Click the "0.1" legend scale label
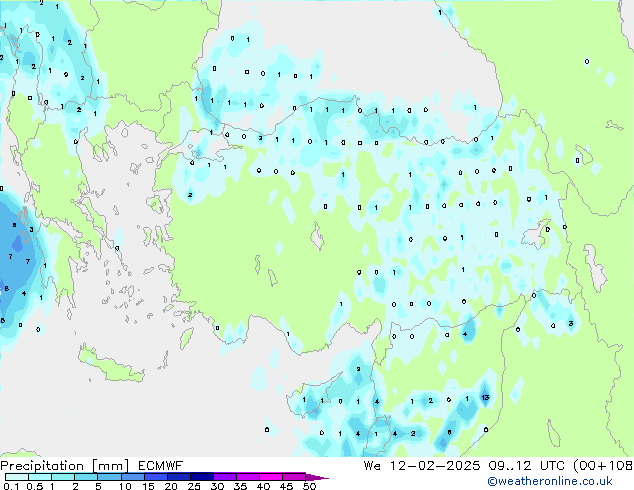This screenshot has height=490, width=634. pyautogui.click(x=11, y=486)
